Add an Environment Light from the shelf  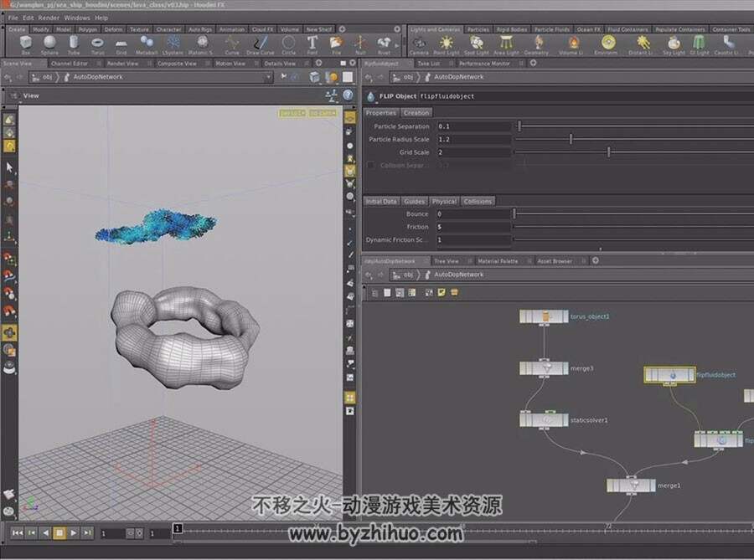[x=607, y=45]
